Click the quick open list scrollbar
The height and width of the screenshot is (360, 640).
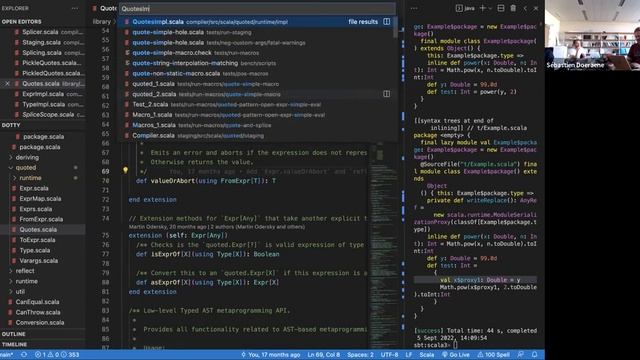395,28
